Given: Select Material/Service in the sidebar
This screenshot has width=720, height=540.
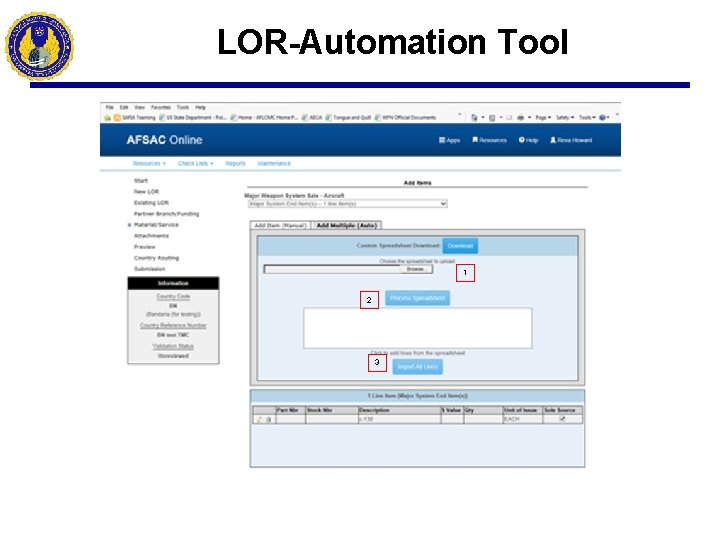Looking at the screenshot, I should coord(156,225).
